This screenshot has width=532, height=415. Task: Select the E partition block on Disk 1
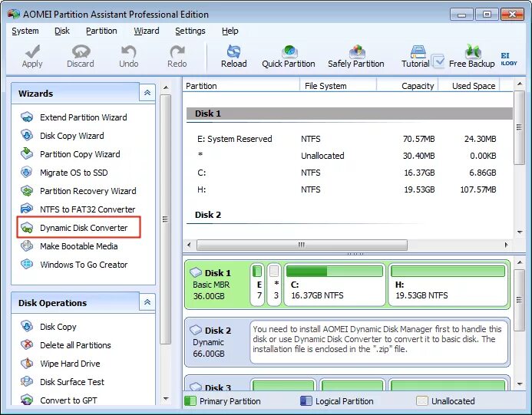point(257,285)
